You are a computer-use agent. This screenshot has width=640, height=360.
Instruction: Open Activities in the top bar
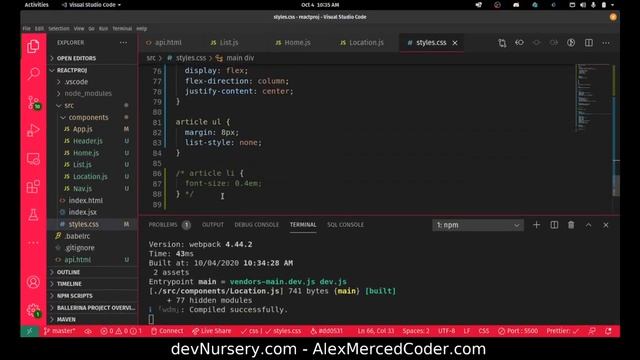click(36, 5)
